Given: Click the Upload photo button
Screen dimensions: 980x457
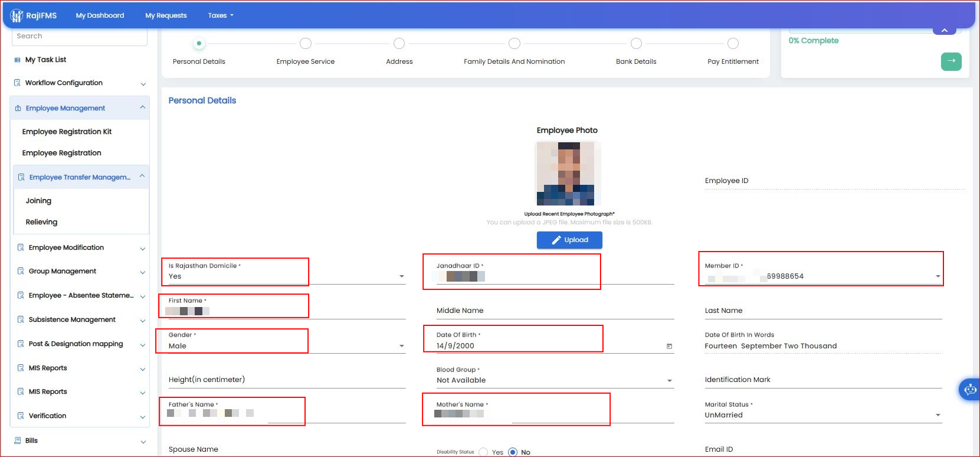Looking at the screenshot, I should [569, 240].
